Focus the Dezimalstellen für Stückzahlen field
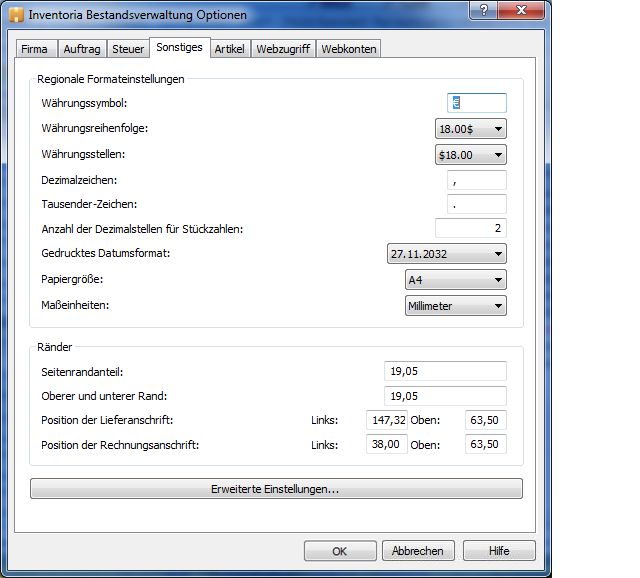 tap(471, 228)
